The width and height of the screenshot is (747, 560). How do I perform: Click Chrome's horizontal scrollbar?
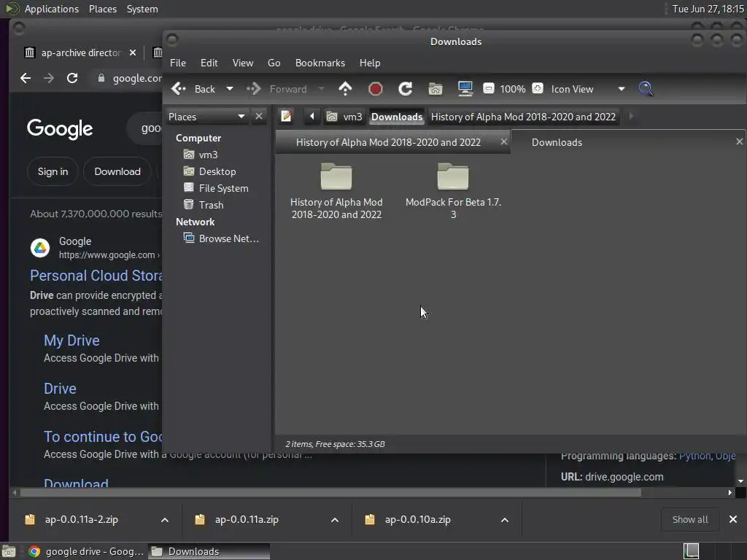click(x=330, y=492)
